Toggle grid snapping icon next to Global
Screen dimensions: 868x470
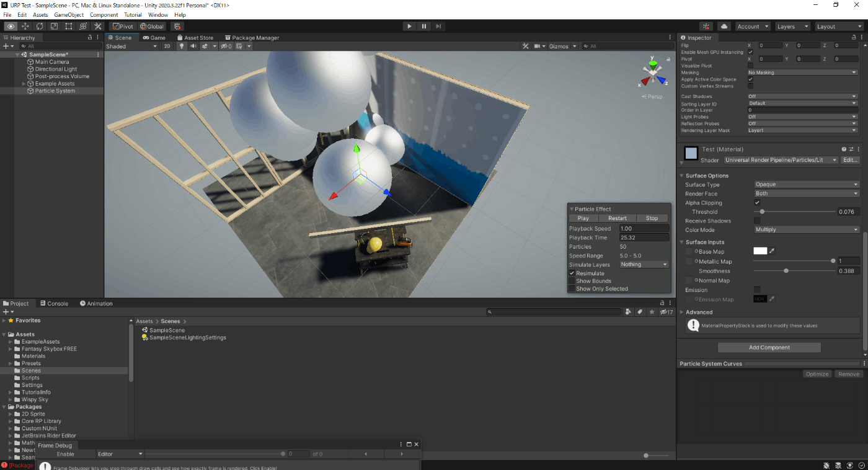pyautogui.click(x=177, y=27)
